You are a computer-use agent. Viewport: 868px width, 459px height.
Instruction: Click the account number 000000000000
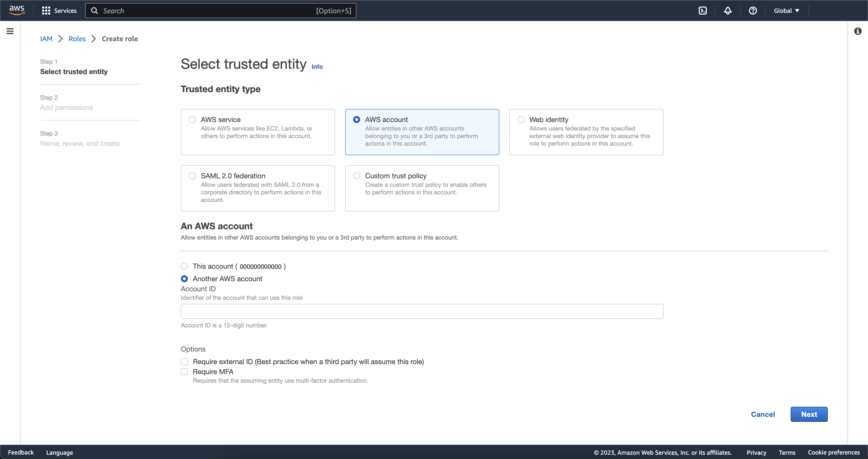tap(260, 267)
